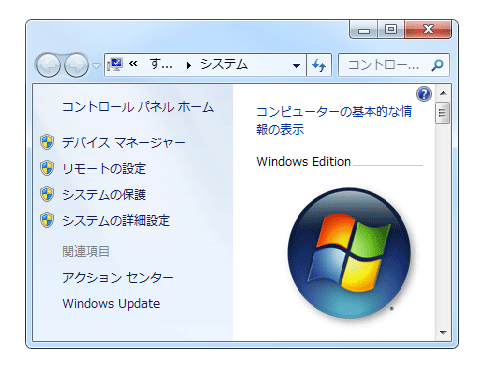Click the Forward navigation arrow button
The image size is (485, 372).
pyautogui.click(x=76, y=65)
